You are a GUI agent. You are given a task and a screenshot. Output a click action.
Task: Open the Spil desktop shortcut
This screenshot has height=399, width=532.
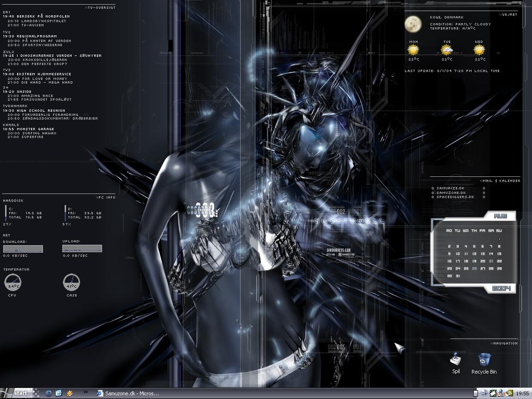coord(455,360)
